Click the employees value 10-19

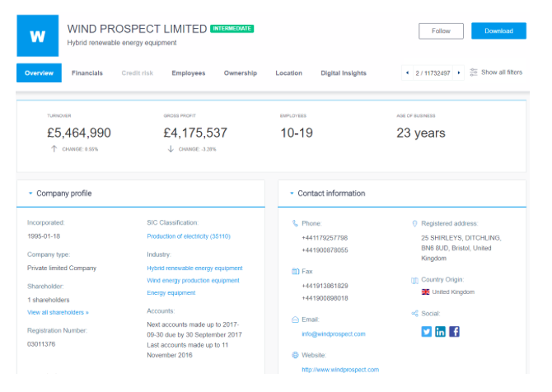point(297,133)
